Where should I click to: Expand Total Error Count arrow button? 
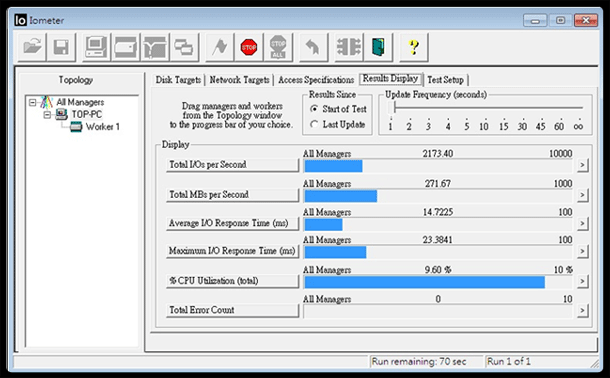click(582, 310)
